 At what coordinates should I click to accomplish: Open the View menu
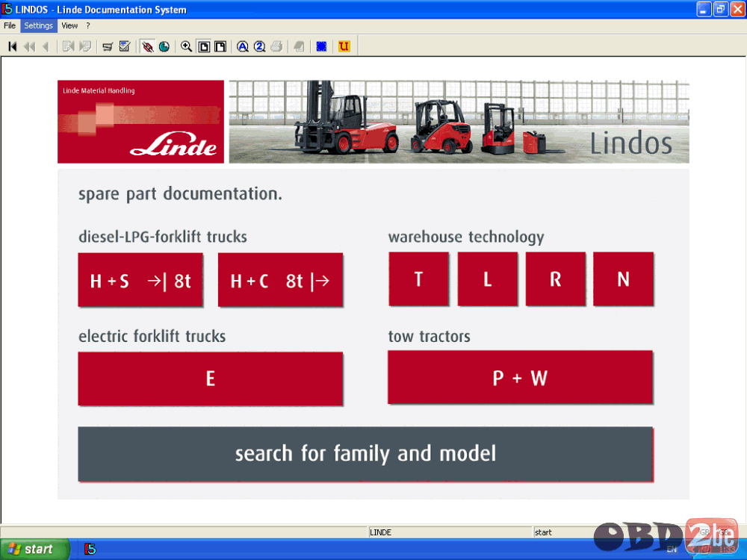point(69,25)
